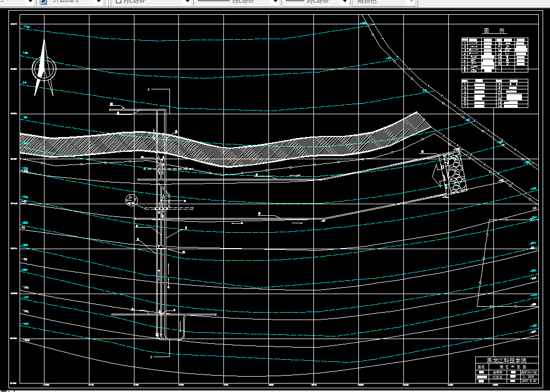The width and height of the screenshot is (550, 392).
Task: Select the 图名 label in title block
Action: (x=481, y=367)
